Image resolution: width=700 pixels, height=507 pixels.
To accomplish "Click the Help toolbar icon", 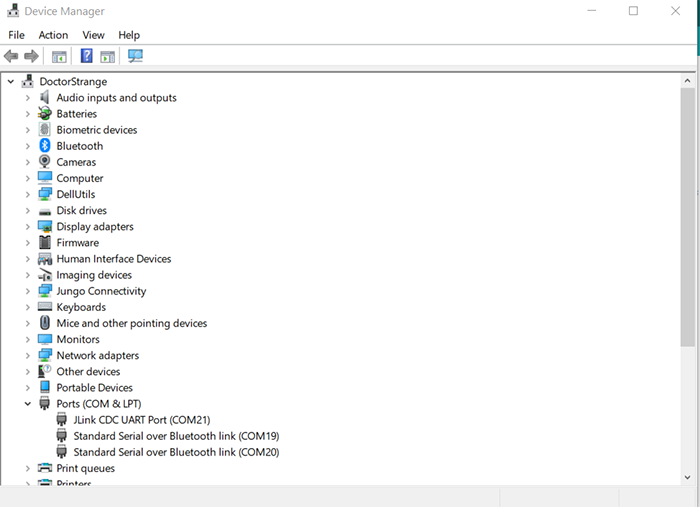I will coord(87,56).
